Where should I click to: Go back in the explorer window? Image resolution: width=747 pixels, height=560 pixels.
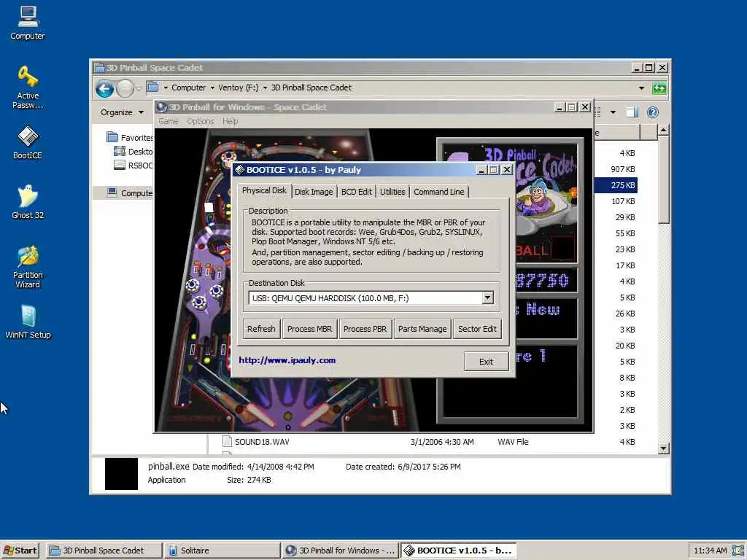pos(105,88)
